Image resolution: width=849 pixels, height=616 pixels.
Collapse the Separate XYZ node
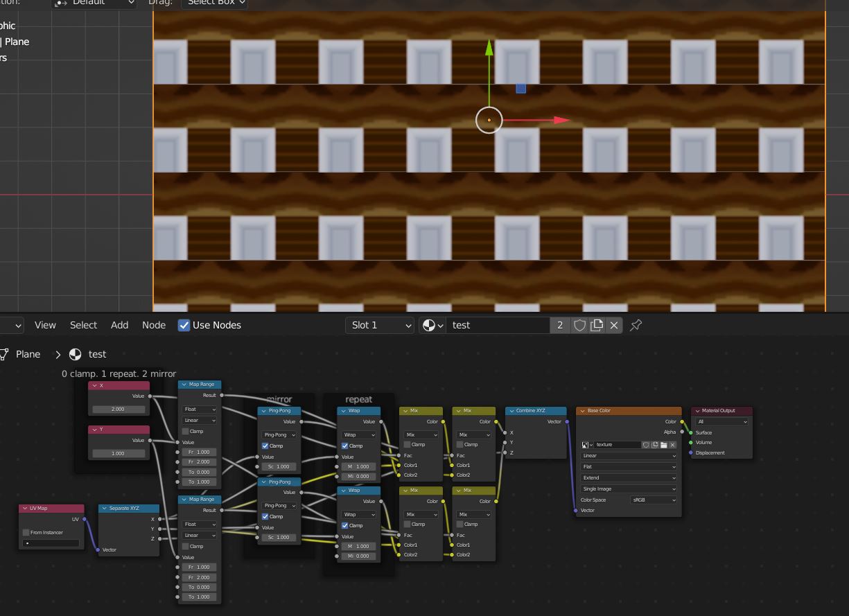click(105, 508)
